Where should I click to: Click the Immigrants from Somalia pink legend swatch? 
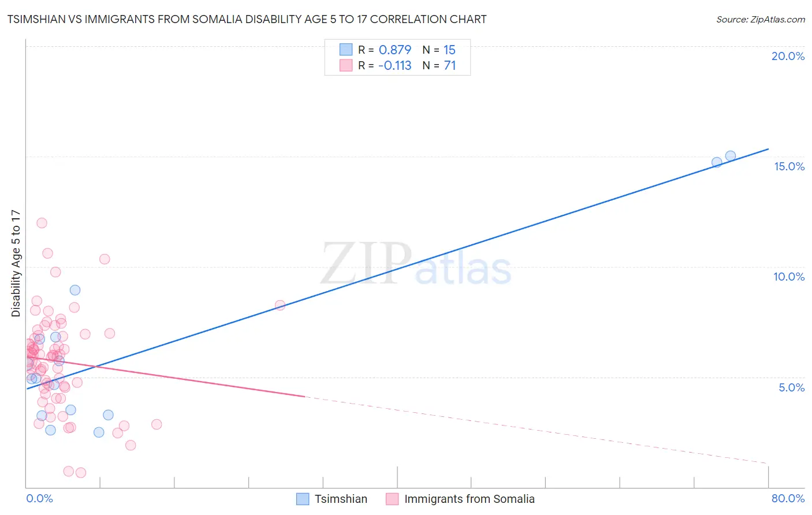tap(392, 499)
